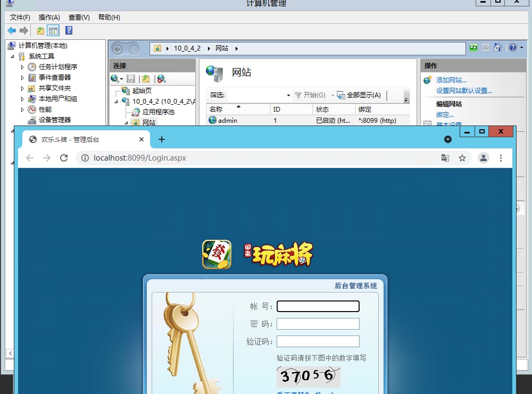Click the delete connection icon in 连接 toolbar
Screen dimensions: 532x394
161,79
